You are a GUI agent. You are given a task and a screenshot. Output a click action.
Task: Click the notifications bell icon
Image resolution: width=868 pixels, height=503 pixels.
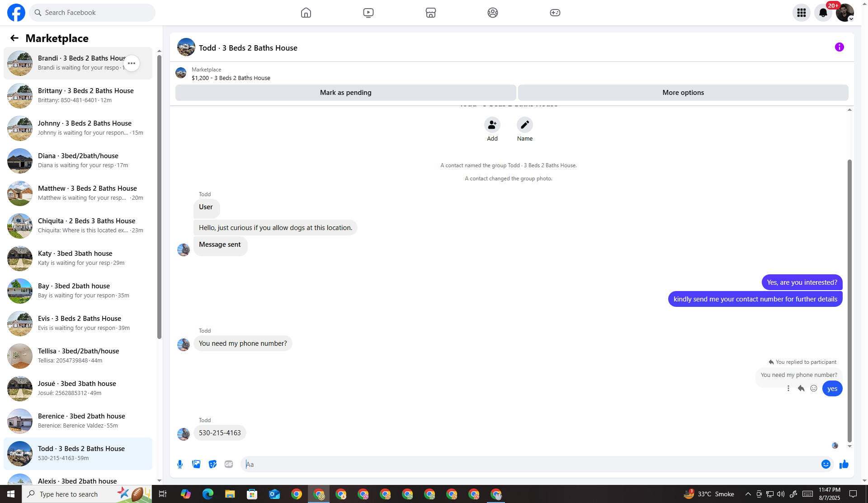[823, 13]
